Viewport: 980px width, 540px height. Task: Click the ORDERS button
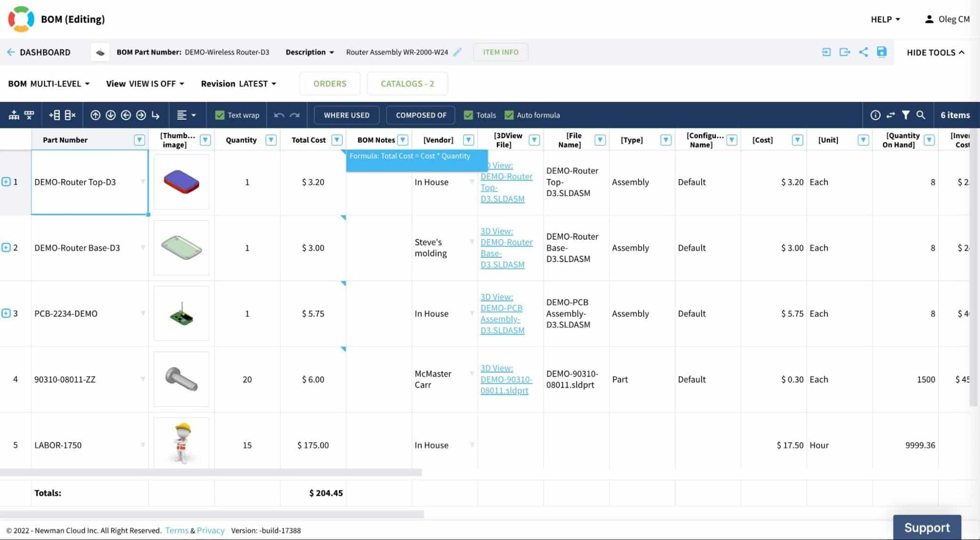330,84
